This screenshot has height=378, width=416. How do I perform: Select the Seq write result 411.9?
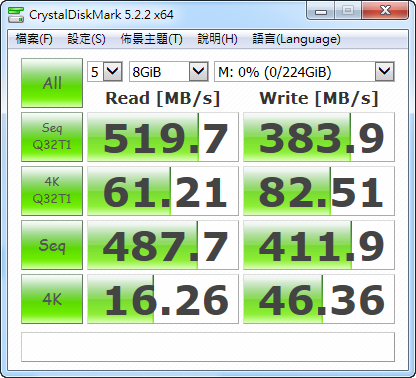[x=319, y=245]
